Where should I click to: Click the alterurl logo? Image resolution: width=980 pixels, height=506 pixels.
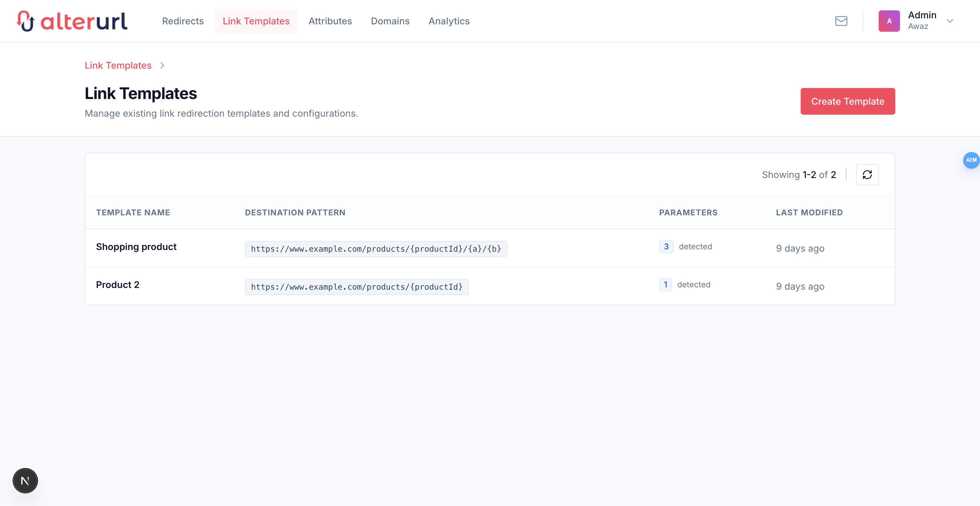click(72, 21)
